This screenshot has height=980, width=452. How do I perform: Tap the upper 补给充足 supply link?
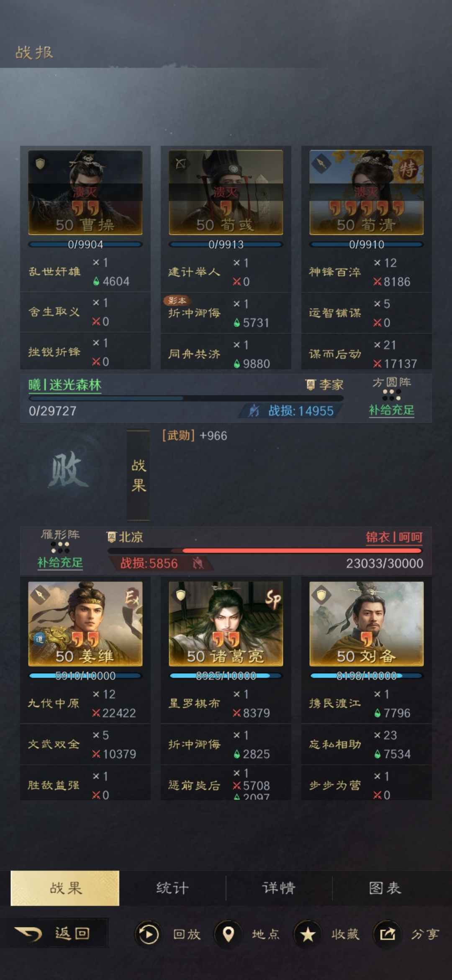pyautogui.click(x=392, y=410)
